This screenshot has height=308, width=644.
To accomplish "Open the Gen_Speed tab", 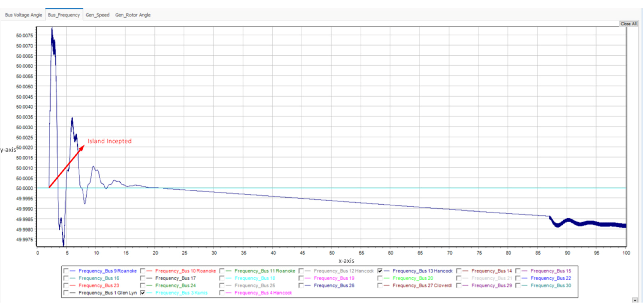I will point(98,15).
